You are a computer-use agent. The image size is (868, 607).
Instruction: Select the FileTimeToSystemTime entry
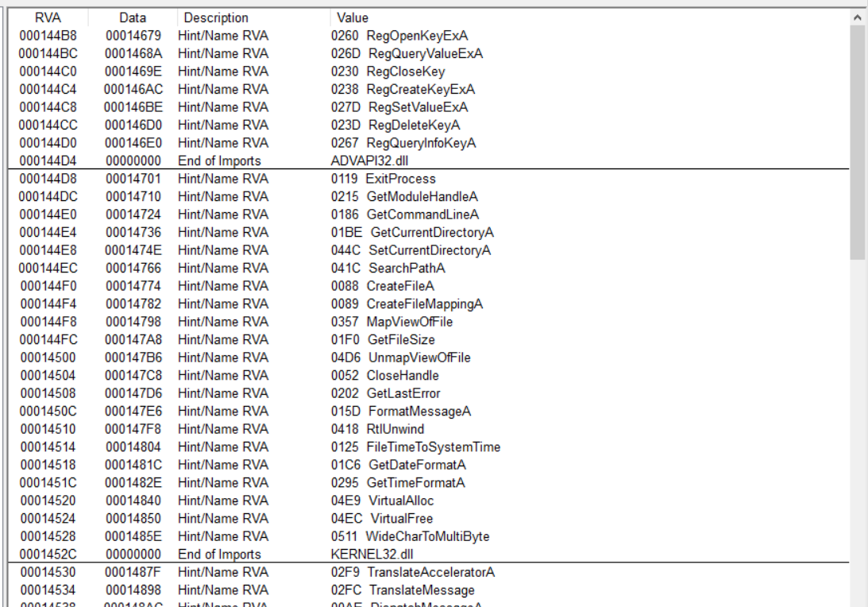(x=429, y=447)
